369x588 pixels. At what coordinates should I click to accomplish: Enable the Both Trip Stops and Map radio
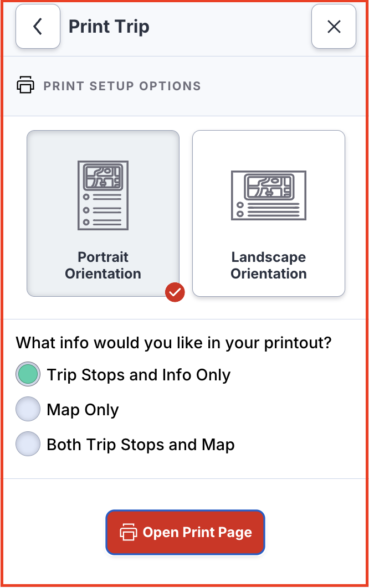(28, 445)
